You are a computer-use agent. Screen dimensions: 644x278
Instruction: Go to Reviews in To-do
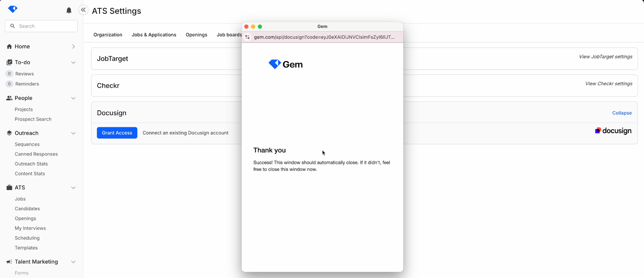(25, 74)
